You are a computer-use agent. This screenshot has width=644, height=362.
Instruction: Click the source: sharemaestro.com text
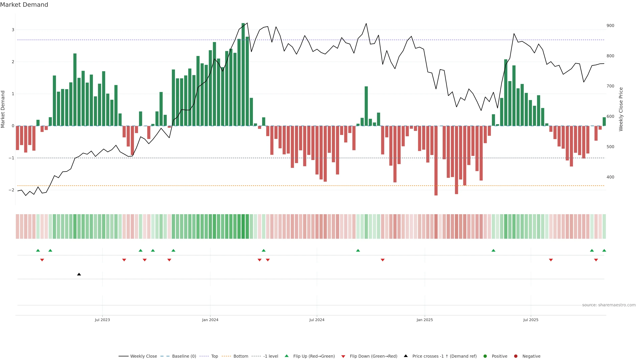click(609, 305)
